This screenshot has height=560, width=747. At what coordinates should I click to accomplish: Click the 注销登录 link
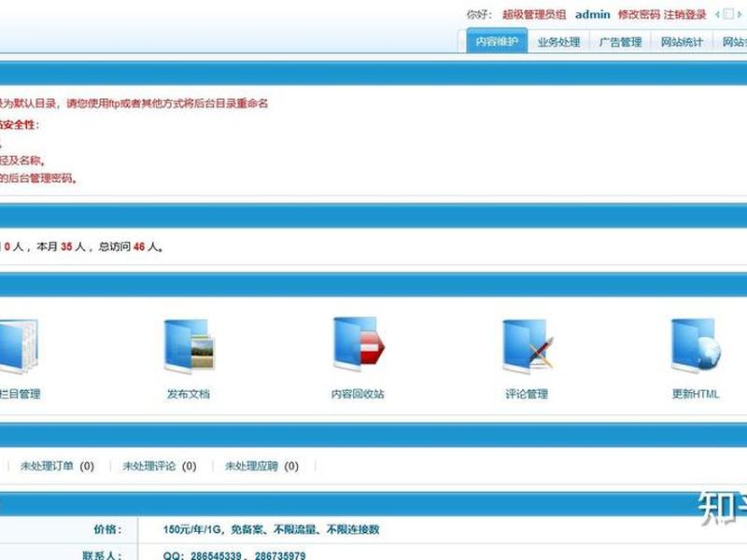[x=684, y=15]
